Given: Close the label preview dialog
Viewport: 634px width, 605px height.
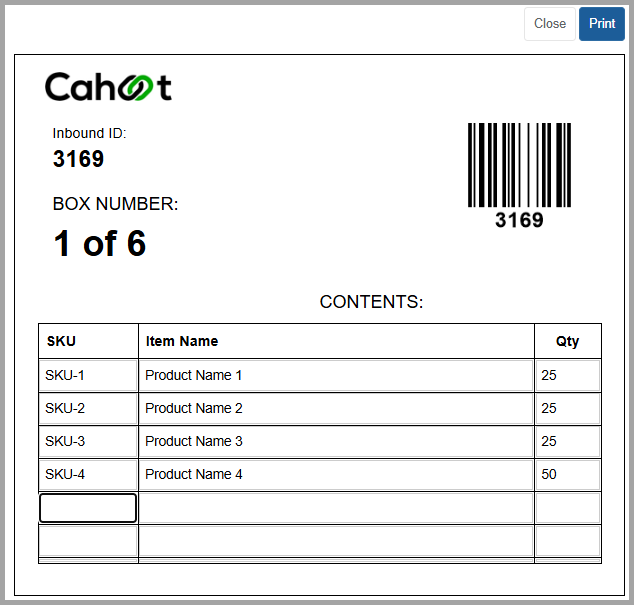Looking at the screenshot, I should (x=550, y=24).
